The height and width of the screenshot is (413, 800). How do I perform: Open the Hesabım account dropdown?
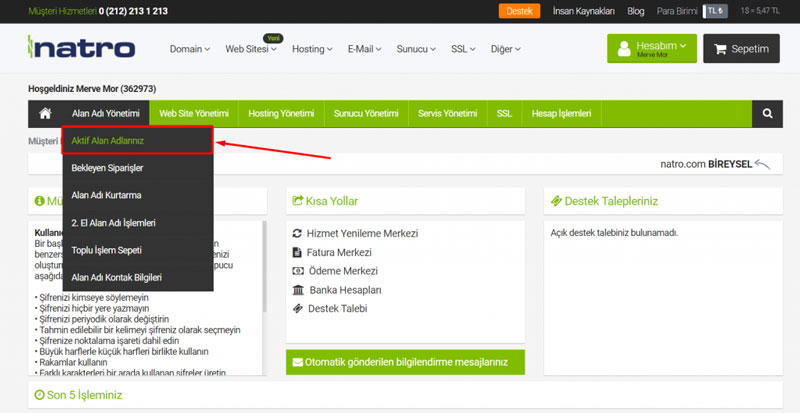652,48
